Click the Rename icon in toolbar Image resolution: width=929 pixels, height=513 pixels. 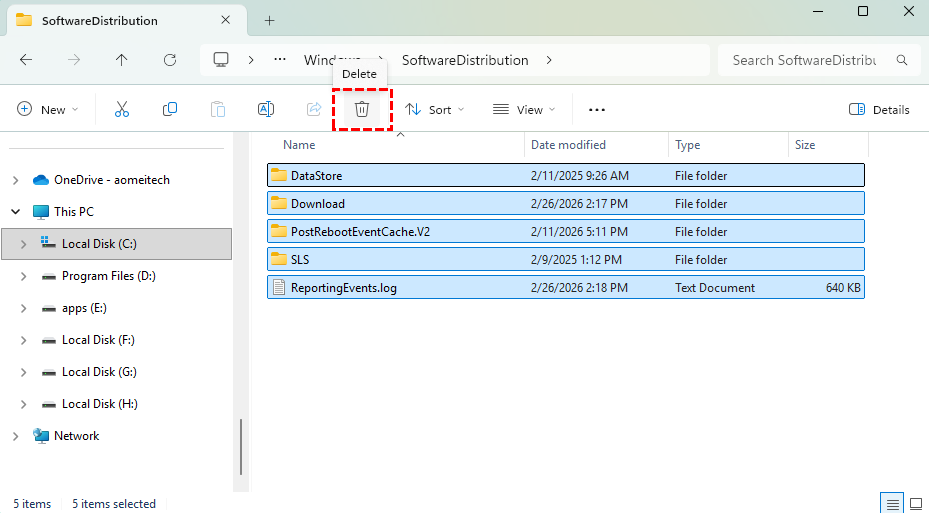coord(266,109)
